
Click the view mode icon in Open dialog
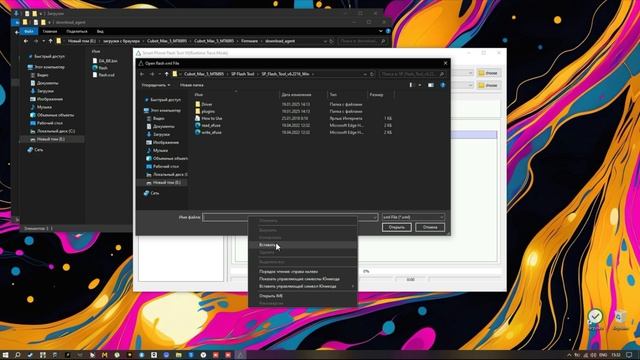(411, 85)
